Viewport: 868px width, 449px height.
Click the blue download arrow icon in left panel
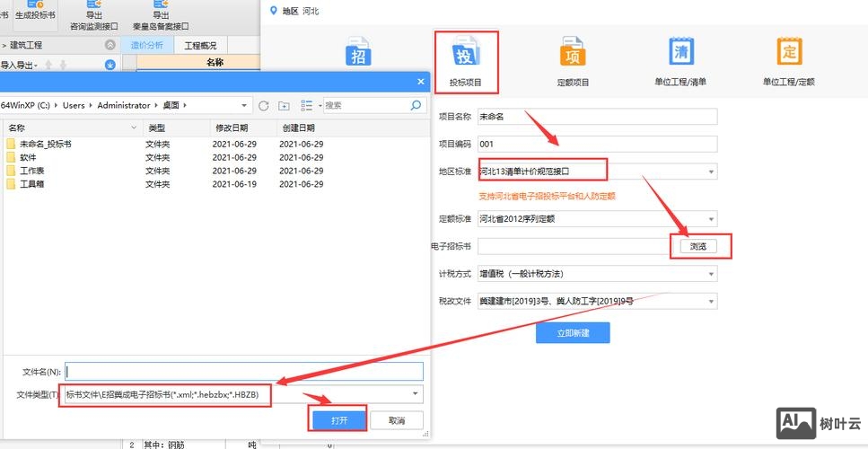(110, 66)
